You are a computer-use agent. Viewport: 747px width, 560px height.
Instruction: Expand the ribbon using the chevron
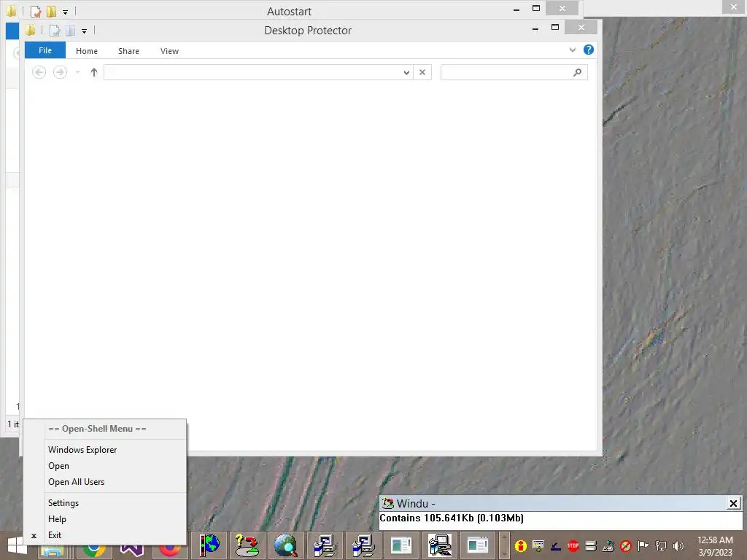pyautogui.click(x=573, y=50)
